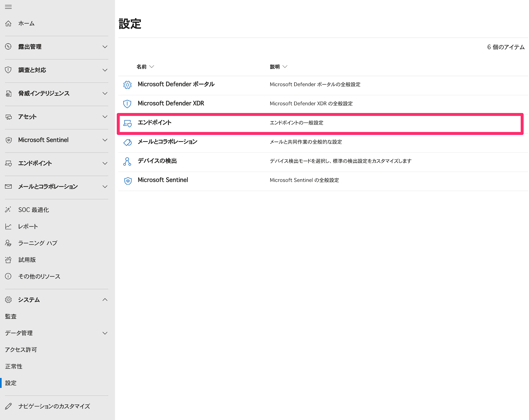Viewport: 529px width, 420px height.
Task: Click the メールとコラボレーション row tag icon
Action: pos(127,142)
